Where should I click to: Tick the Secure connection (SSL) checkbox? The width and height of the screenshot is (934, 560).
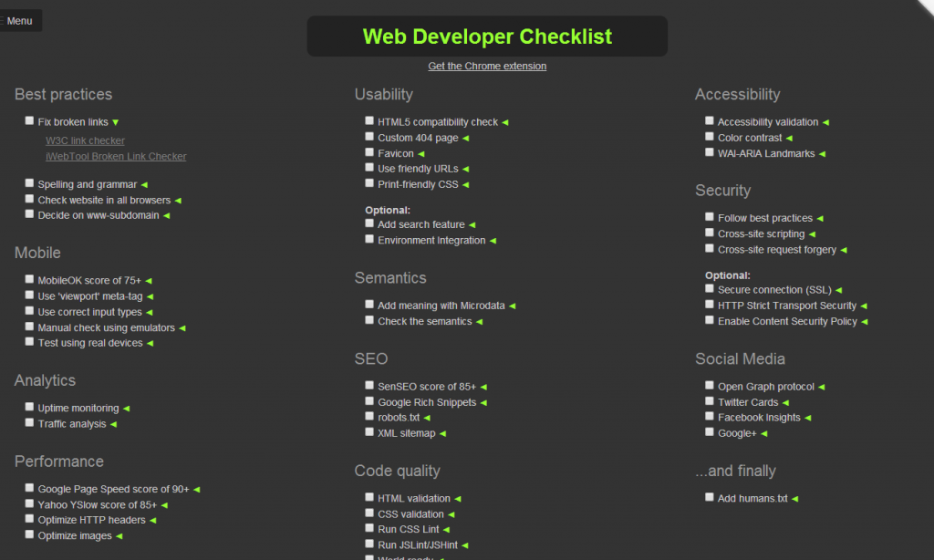[710, 288]
